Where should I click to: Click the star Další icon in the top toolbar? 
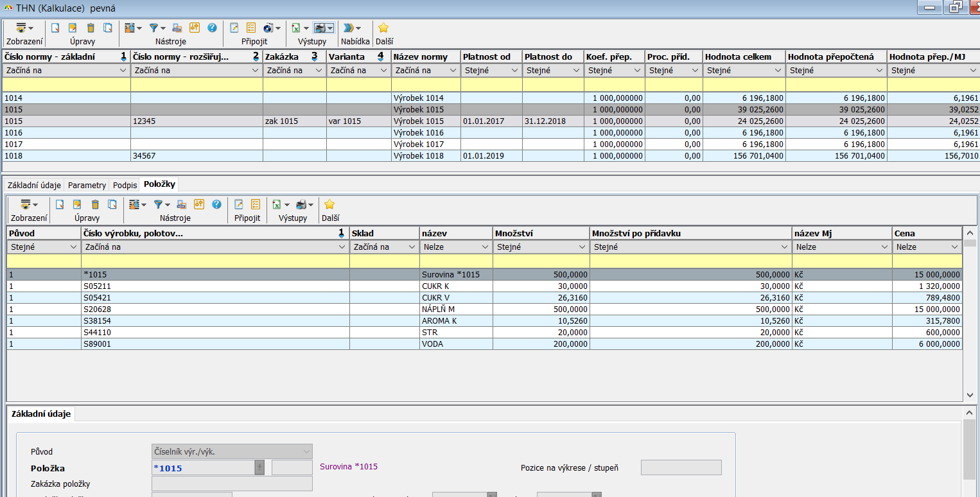[x=383, y=28]
